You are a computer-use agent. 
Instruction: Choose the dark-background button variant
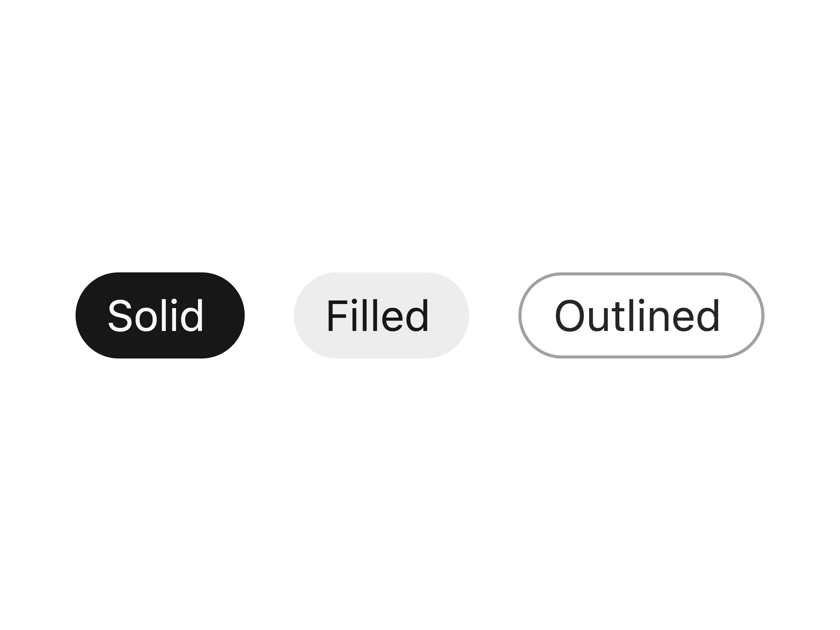tap(160, 315)
